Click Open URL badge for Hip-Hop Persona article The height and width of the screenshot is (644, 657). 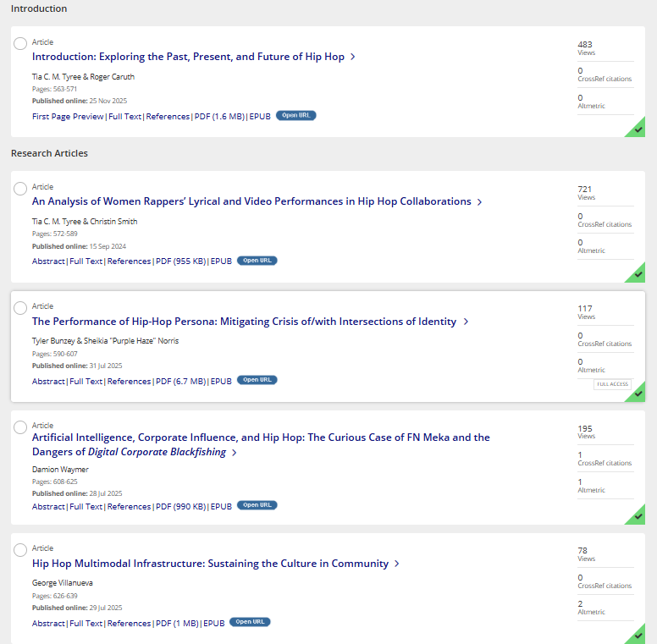tap(257, 380)
